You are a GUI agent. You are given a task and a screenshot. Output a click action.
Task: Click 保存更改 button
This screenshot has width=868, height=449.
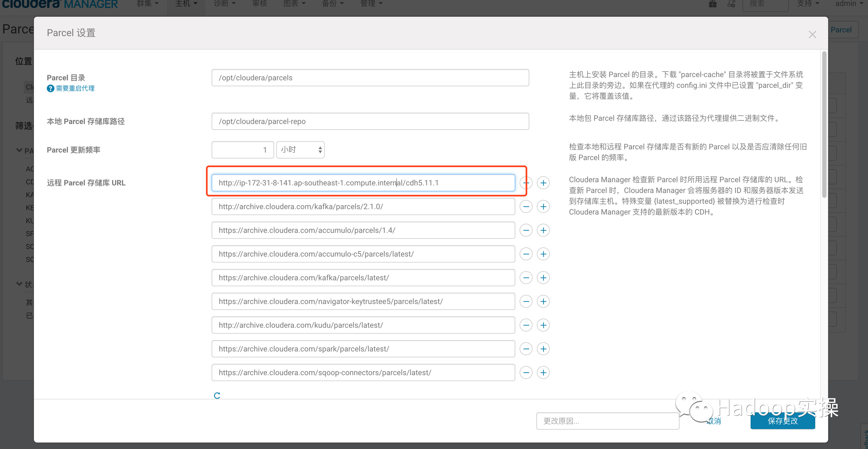coord(782,421)
